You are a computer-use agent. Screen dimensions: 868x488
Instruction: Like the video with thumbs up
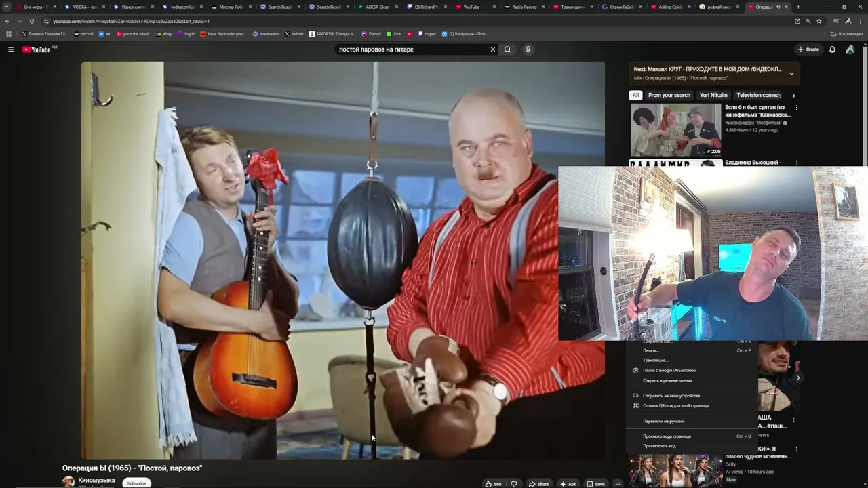(493, 484)
